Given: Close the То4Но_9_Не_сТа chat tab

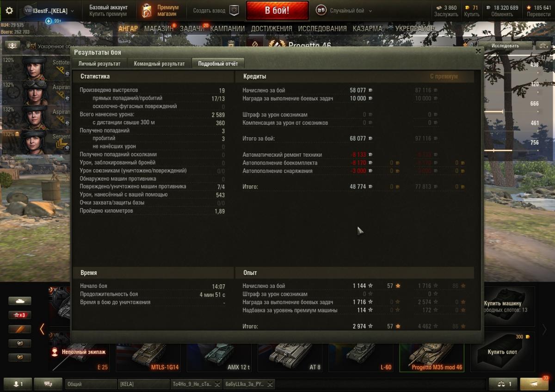Looking at the screenshot, I should 217,384.
